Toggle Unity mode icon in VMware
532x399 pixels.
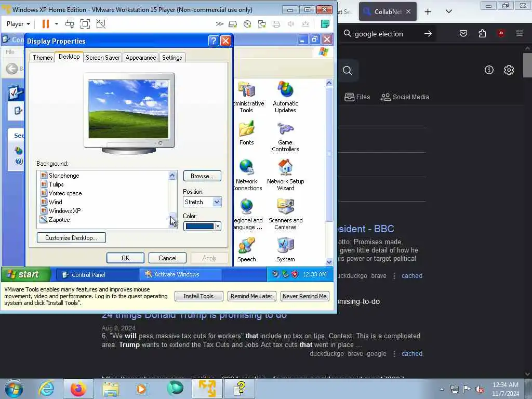tap(101, 24)
